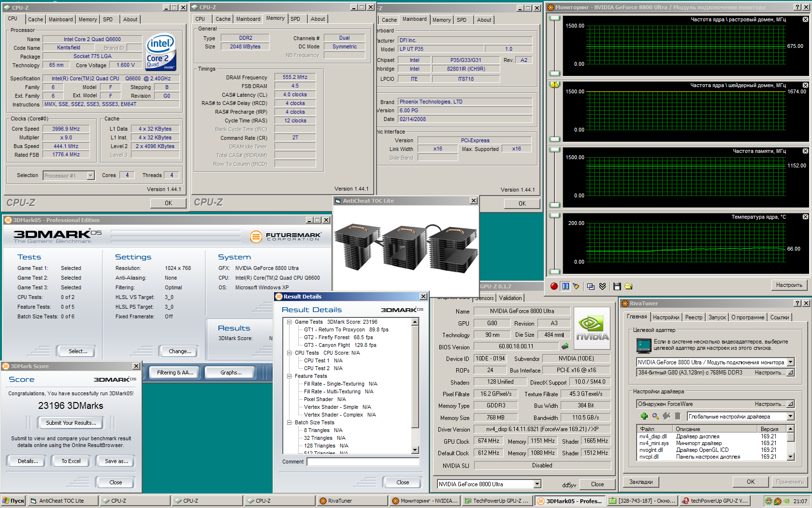The image size is (812, 508).
Task: Toggle the blue pause icon in Monitoring toolbar
Action: [565, 286]
